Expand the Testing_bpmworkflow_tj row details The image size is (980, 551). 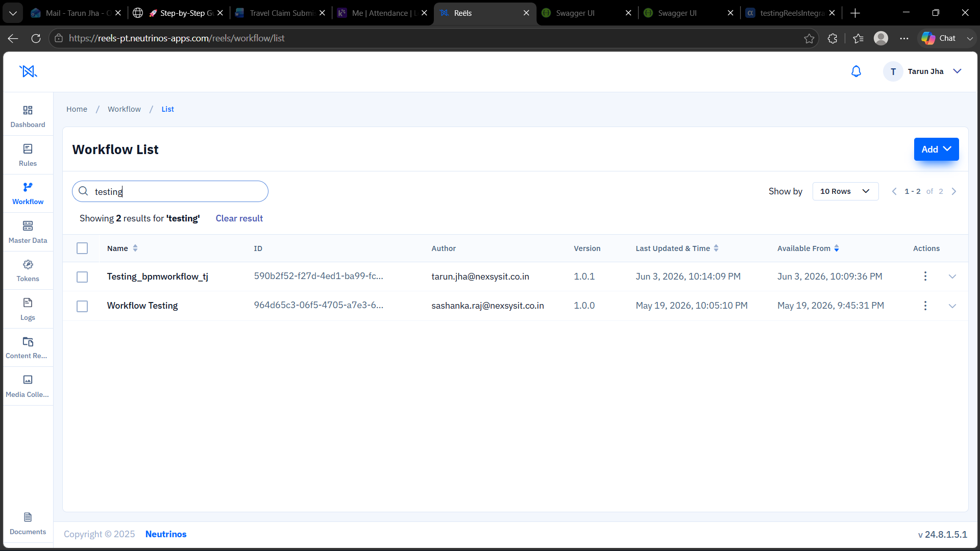pyautogui.click(x=952, y=277)
